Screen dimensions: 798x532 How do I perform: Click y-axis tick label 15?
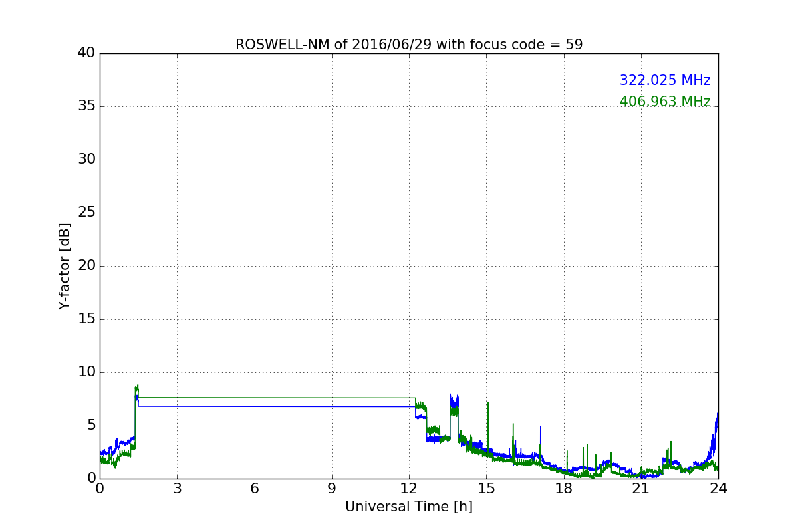pyautogui.click(x=86, y=319)
